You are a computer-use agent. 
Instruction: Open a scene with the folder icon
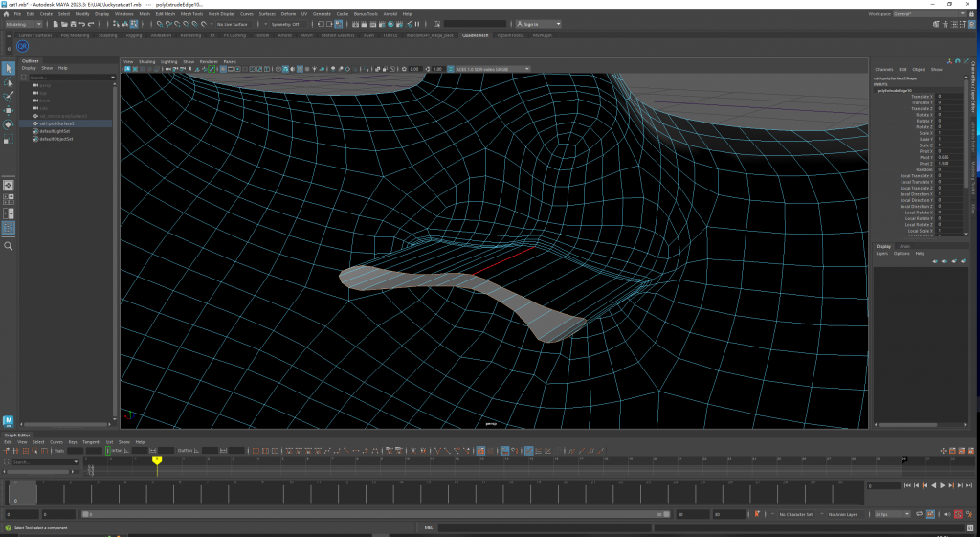64,24
